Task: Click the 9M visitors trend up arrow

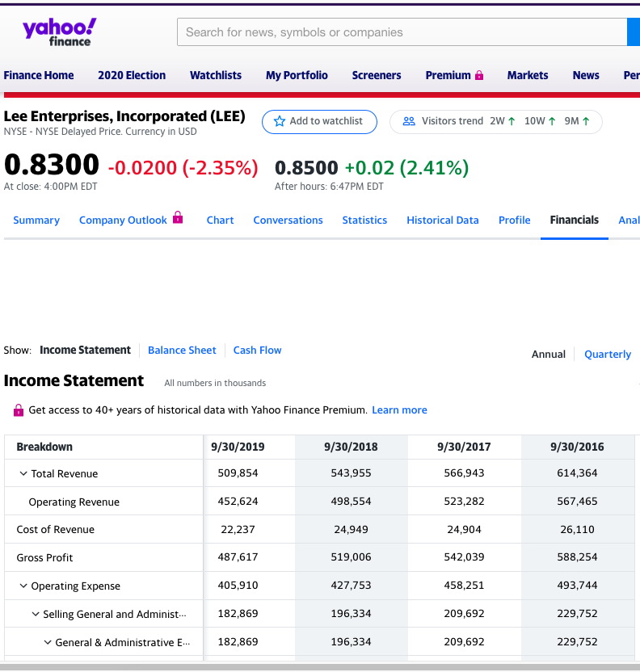Action: pos(586,121)
